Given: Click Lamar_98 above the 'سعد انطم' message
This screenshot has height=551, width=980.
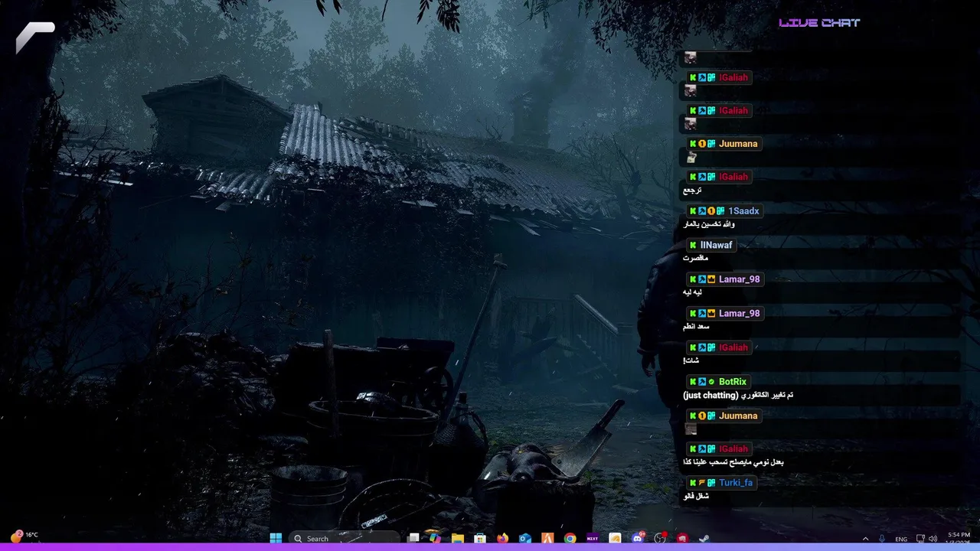Looking at the screenshot, I should click(739, 313).
